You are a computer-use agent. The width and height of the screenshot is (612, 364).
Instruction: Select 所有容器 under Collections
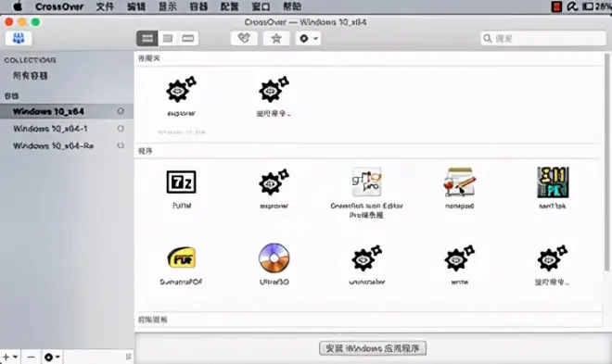[30, 76]
